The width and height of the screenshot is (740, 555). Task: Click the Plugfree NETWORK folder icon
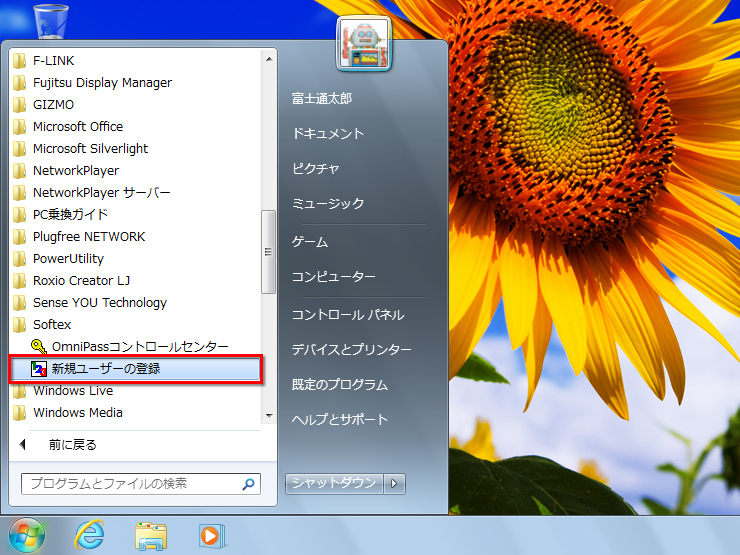[x=20, y=236]
